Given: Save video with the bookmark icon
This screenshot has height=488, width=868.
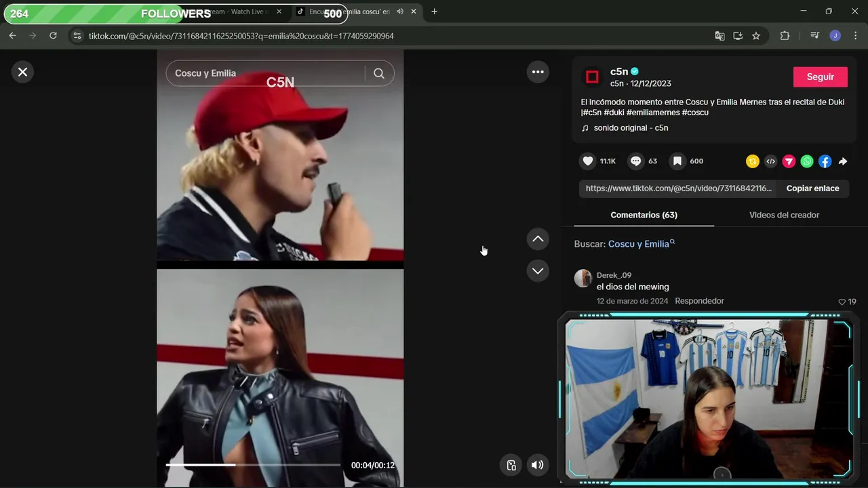Looking at the screenshot, I should click(677, 161).
